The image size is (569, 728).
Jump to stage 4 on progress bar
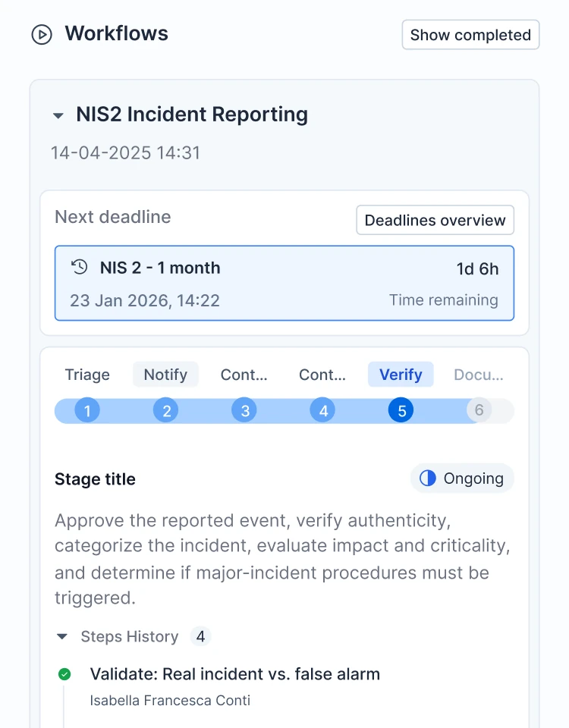click(322, 410)
